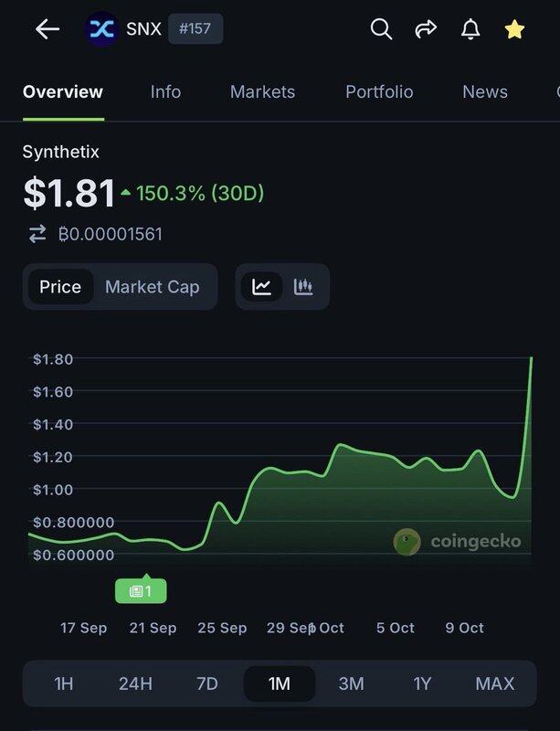
Task: Choose the 24H time range
Action: point(135,683)
